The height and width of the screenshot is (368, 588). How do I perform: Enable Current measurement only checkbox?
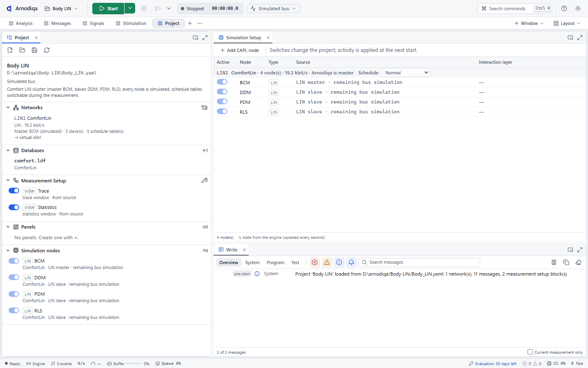tap(530, 352)
